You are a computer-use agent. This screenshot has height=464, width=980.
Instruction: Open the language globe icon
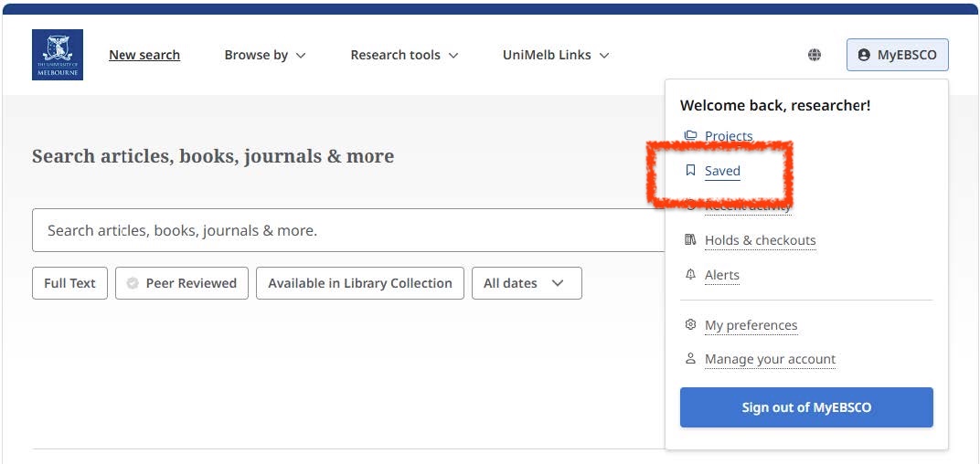tap(814, 55)
